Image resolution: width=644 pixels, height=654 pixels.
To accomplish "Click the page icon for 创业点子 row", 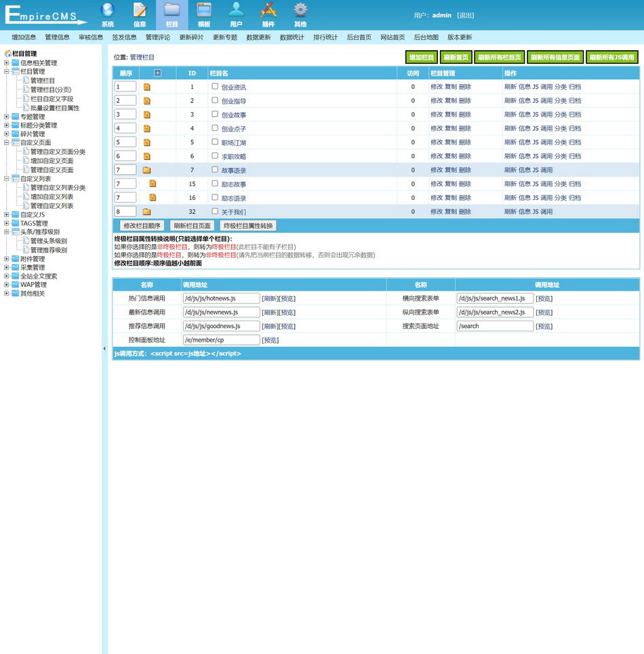I will click(x=147, y=129).
